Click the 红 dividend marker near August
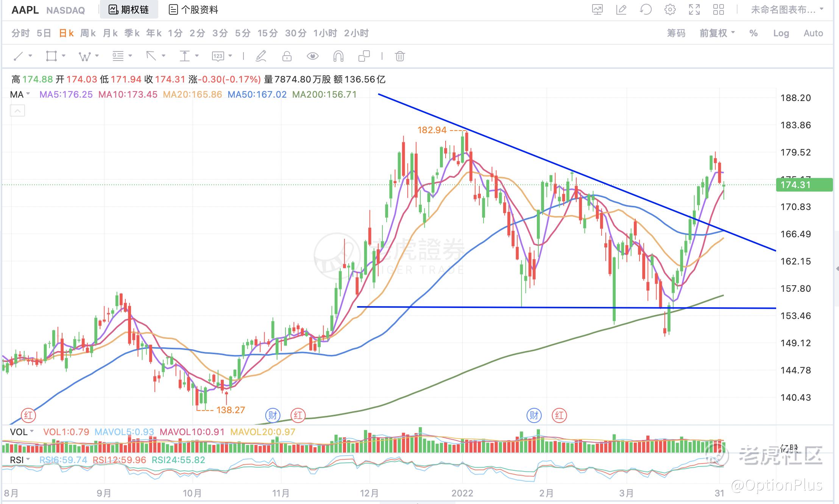 28,415
